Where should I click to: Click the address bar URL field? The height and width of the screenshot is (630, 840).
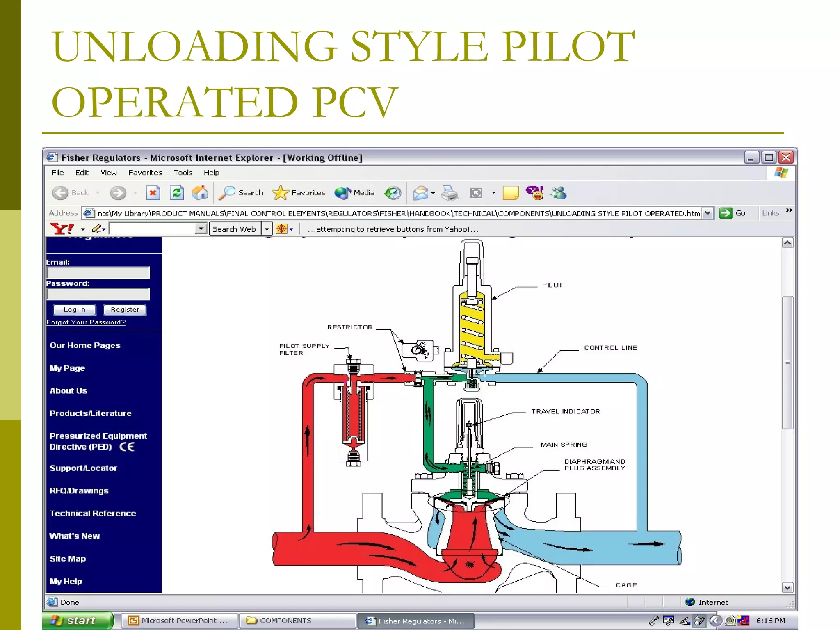398,213
